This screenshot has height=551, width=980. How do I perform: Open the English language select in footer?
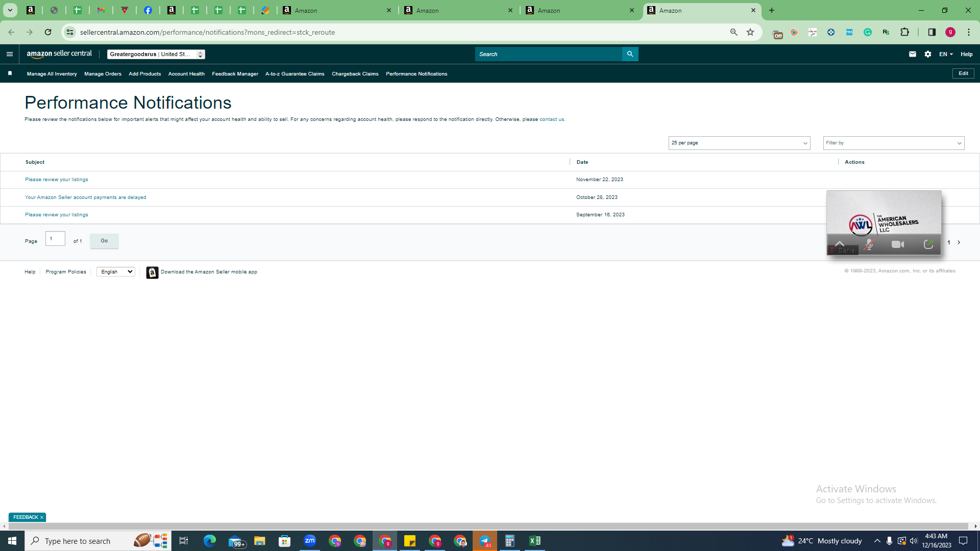point(116,272)
